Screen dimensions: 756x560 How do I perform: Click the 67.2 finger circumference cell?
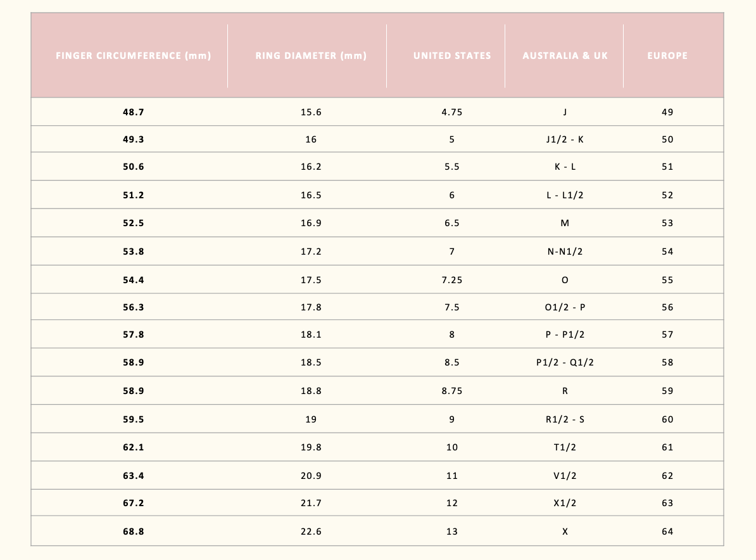pyautogui.click(x=133, y=503)
